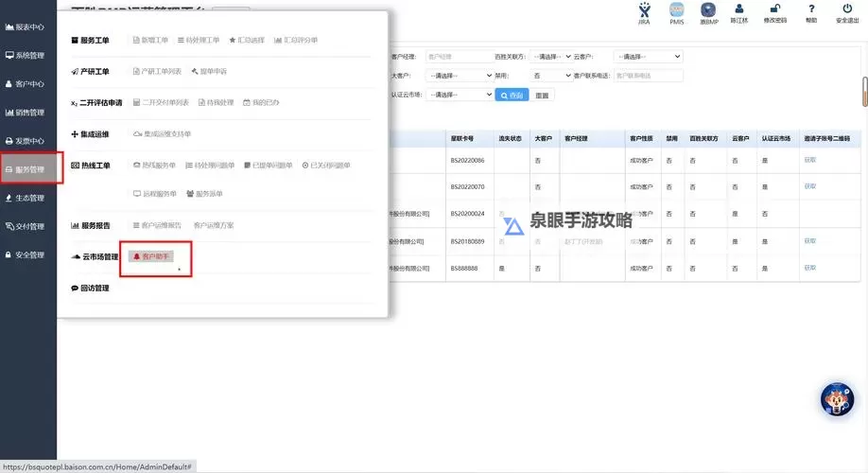
Task: Click 获取 link in the BS20220070 row
Action: coord(810,186)
